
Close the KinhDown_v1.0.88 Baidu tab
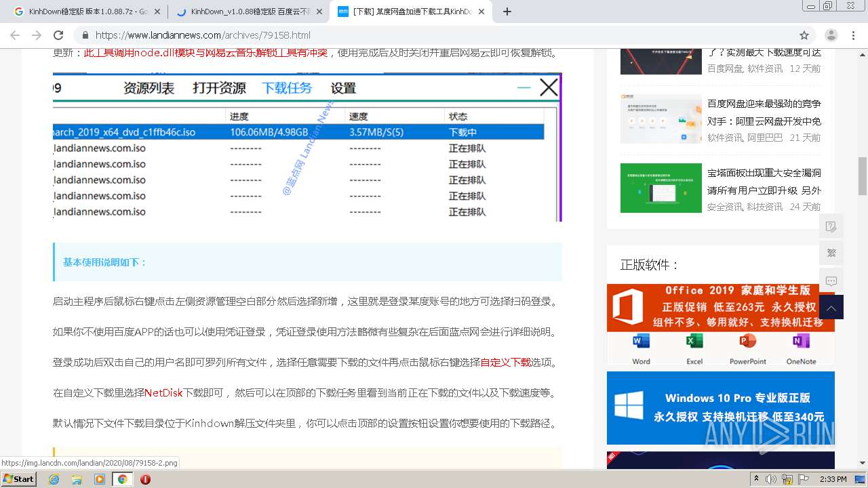pos(319,12)
